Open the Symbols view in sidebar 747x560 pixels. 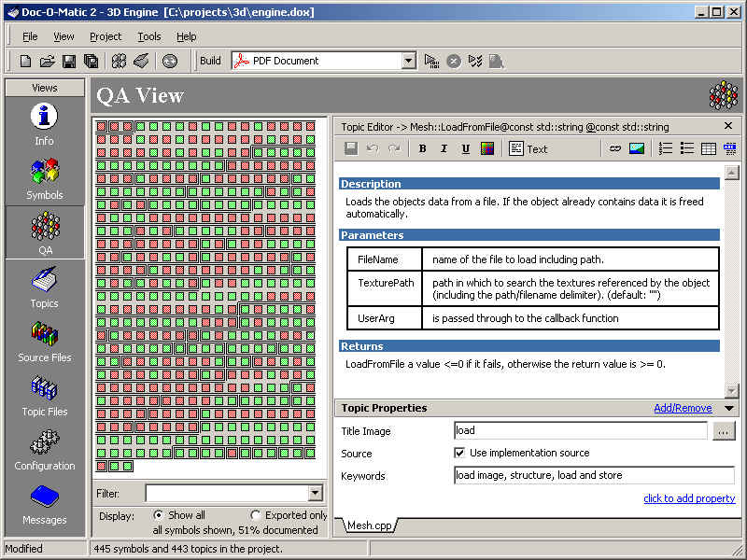click(x=44, y=179)
